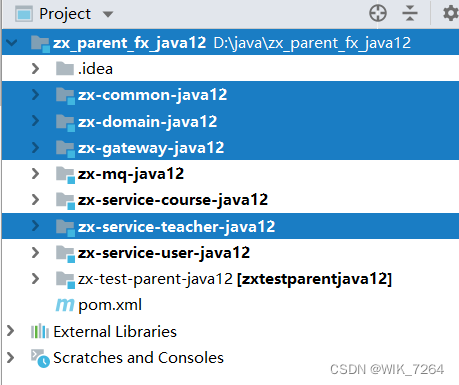459x385 pixels.
Task: Select the zx-service-user-java12 label
Action: tap(164, 253)
